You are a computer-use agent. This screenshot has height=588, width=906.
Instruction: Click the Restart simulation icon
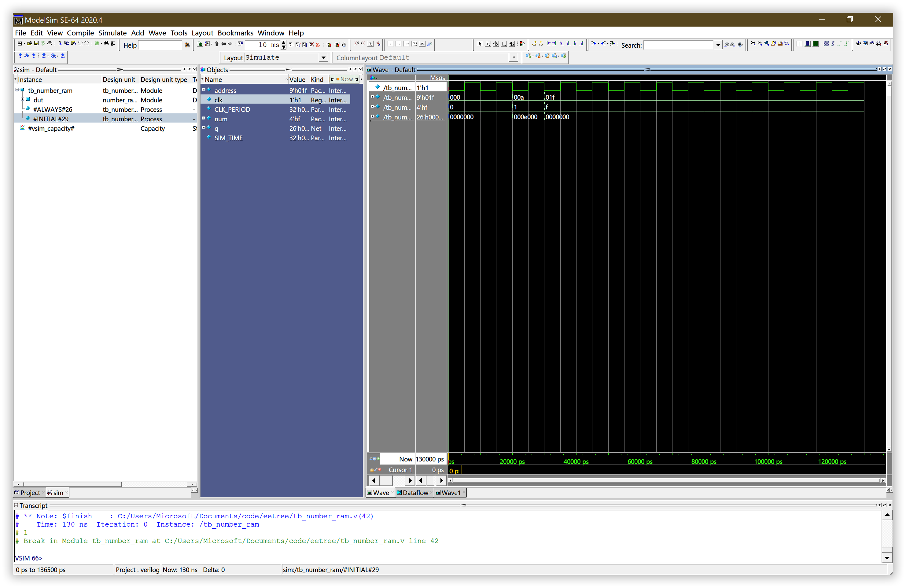click(x=240, y=44)
